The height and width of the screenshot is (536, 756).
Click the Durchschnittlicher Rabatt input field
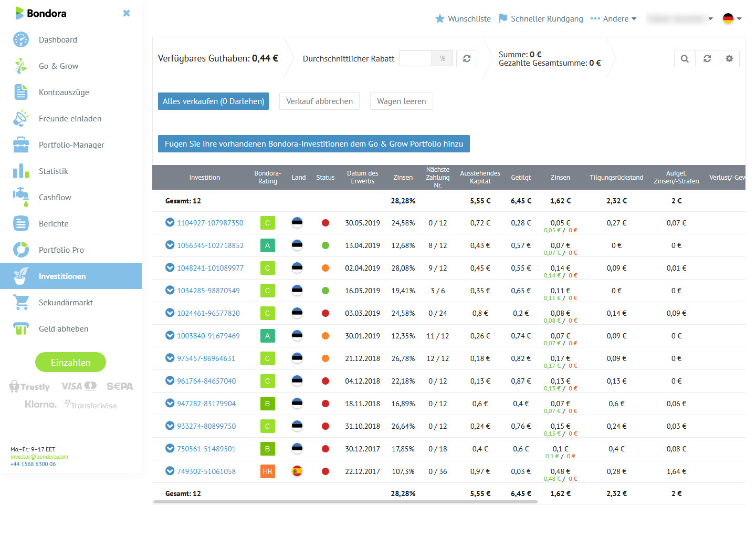pos(415,59)
